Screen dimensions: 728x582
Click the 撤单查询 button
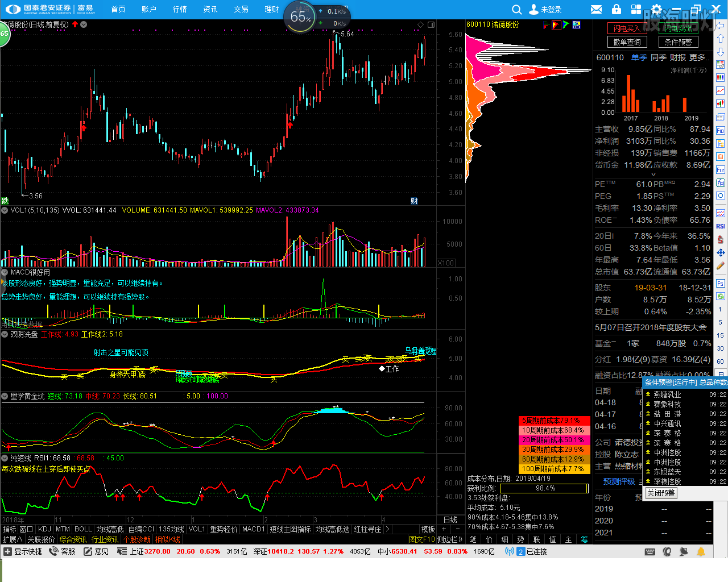click(626, 42)
